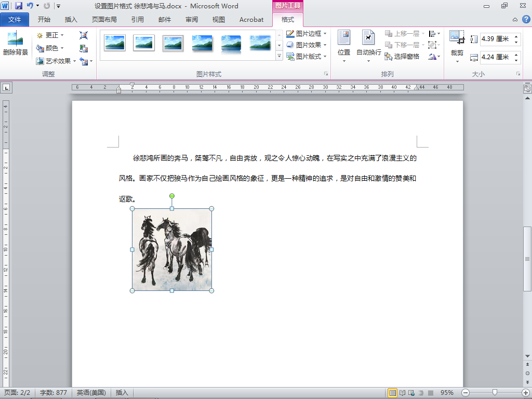Viewport: 532px width, 399px height.
Task: Click 英语(美国) language indicator
Action: [91, 393]
